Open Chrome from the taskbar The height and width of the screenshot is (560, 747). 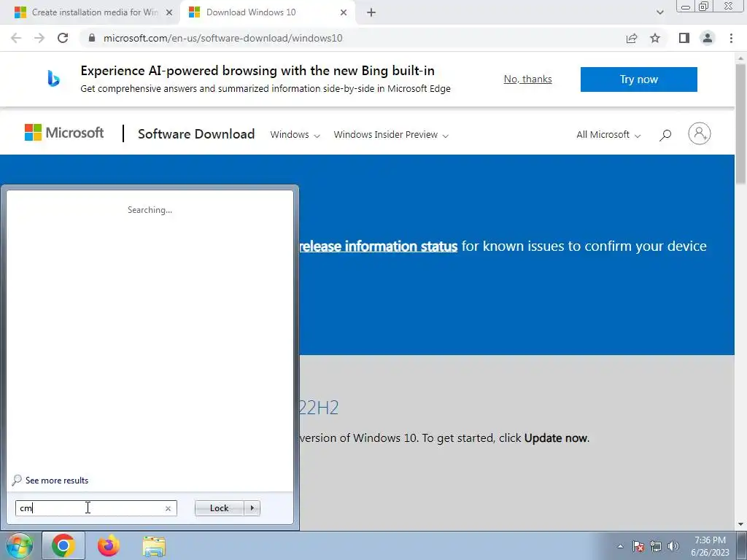(63, 545)
